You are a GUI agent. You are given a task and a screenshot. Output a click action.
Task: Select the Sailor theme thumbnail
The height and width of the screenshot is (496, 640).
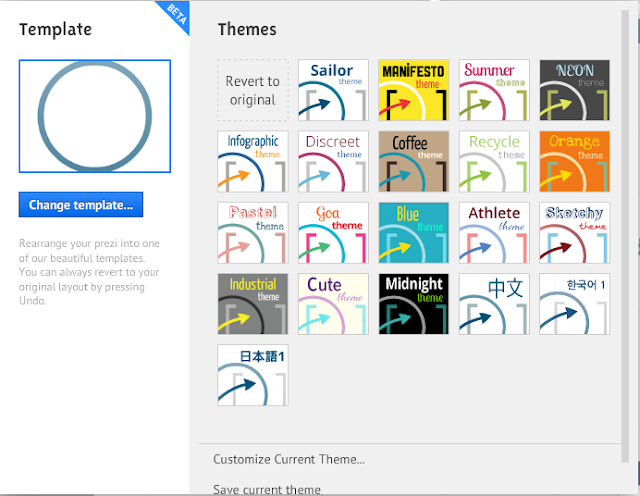point(333,90)
